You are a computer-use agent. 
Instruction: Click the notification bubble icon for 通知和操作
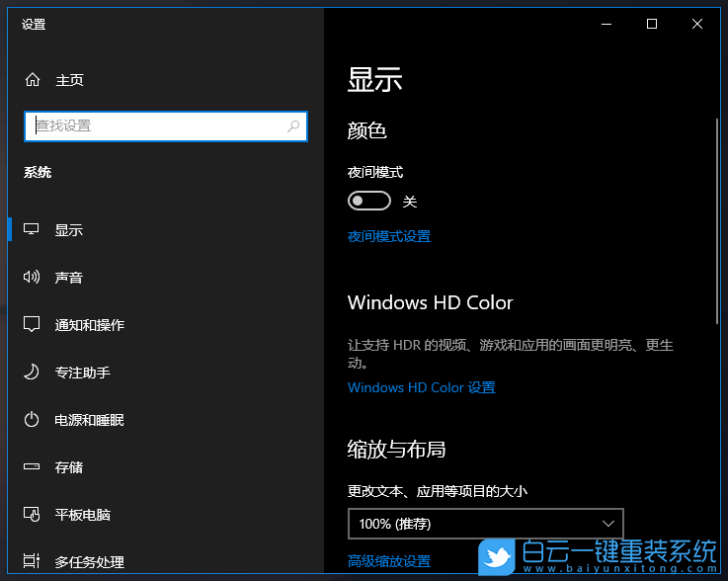coord(32,324)
